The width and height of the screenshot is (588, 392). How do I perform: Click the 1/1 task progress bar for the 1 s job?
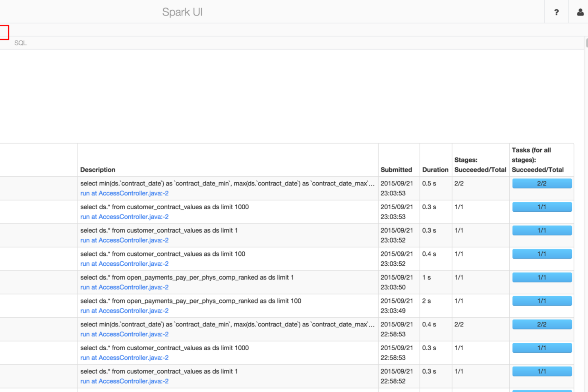click(x=542, y=278)
